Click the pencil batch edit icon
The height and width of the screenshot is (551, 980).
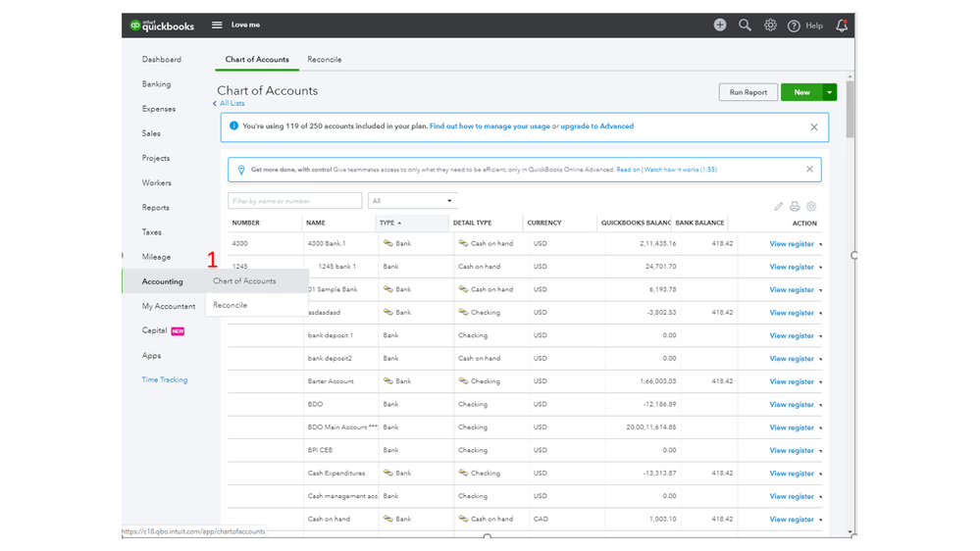click(x=779, y=207)
